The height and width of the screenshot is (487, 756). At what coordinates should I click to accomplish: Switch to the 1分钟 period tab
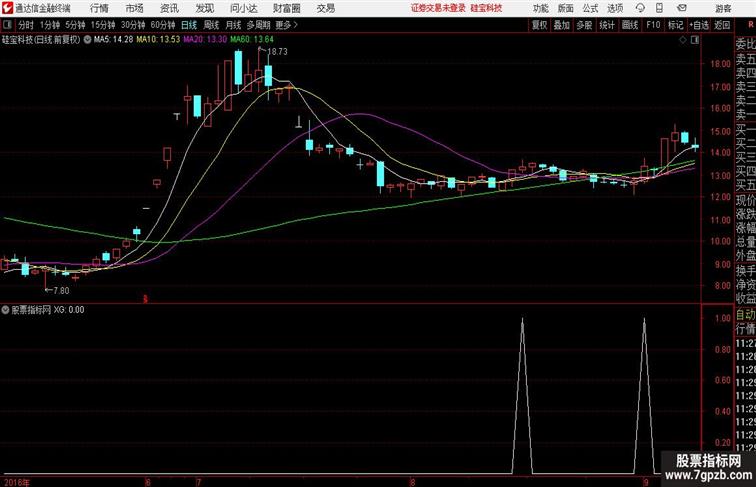50,25
